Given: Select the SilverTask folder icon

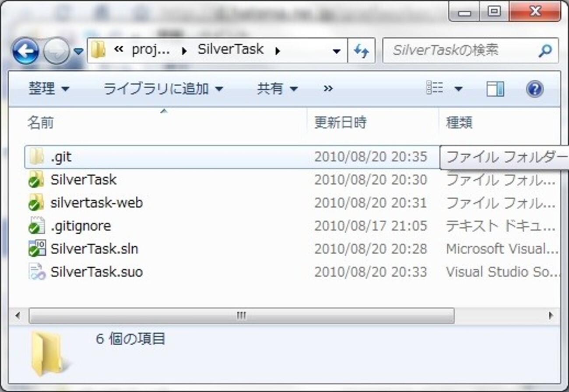Looking at the screenshot, I should 36,179.
